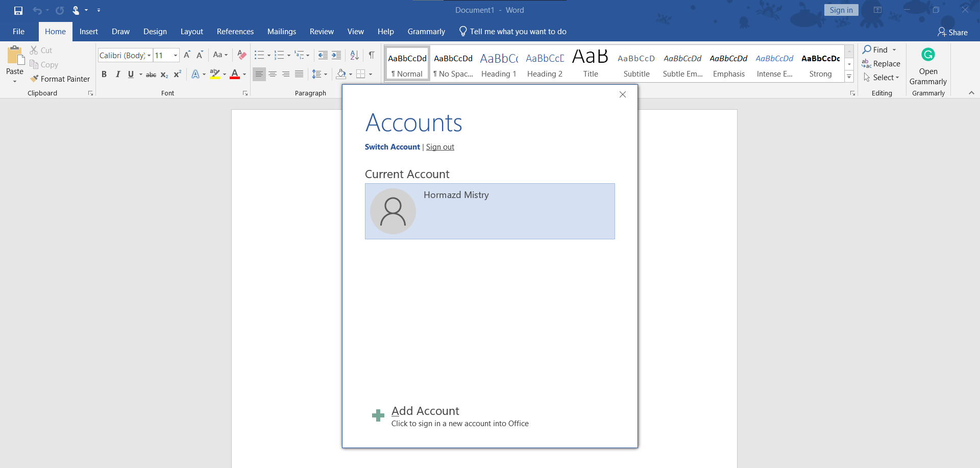This screenshot has height=468, width=980.
Task: Open the File menu tab
Action: coord(18,32)
